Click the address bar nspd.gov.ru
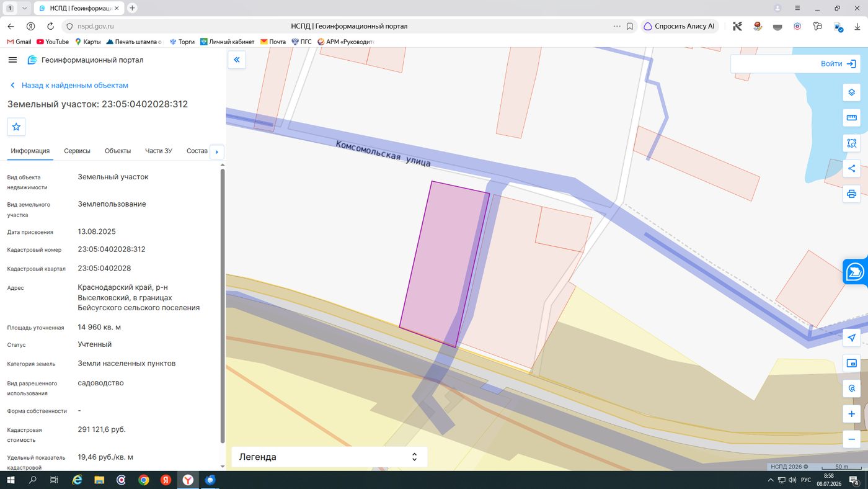The height and width of the screenshot is (489, 868). (95, 27)
